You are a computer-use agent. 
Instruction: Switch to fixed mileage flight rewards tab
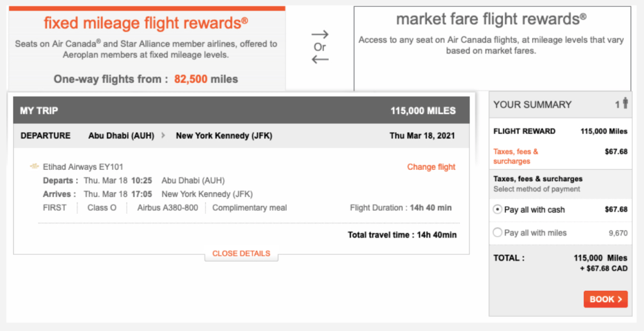click(146, 24)
